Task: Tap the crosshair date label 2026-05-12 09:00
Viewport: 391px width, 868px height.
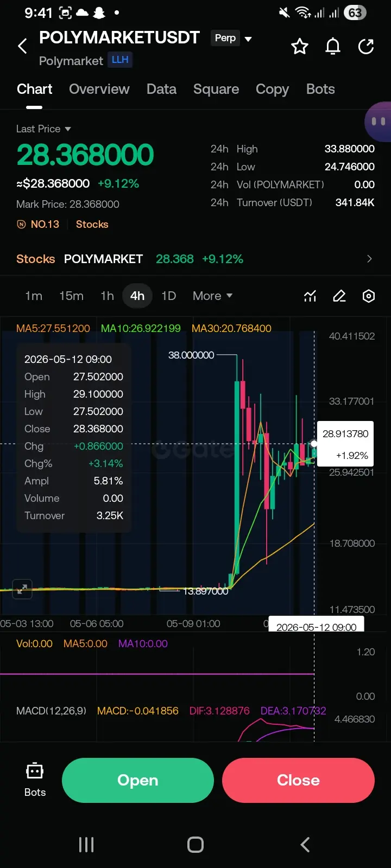Action: pyautogui.click(x=316, y=627)
